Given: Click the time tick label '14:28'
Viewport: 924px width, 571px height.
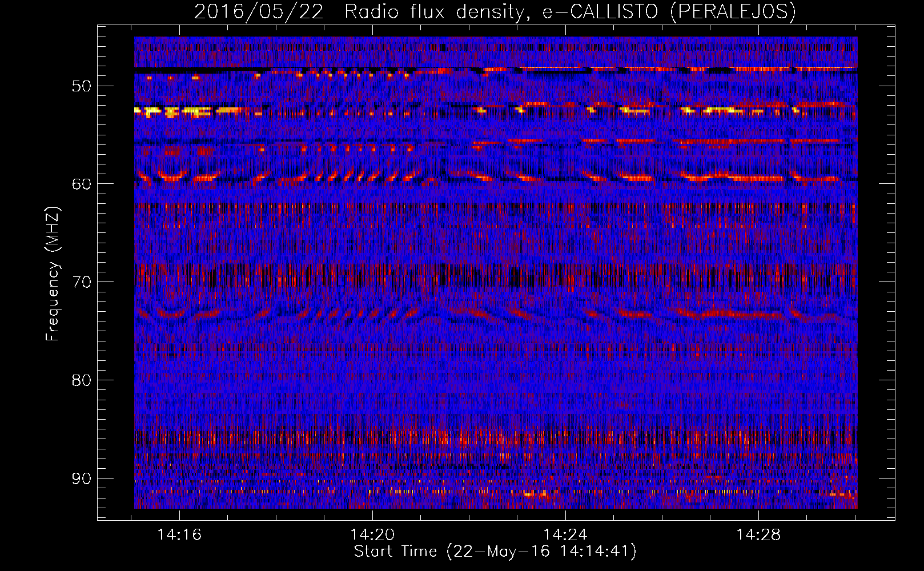Looking at the screenshot, I should click(x=758, y=535).
